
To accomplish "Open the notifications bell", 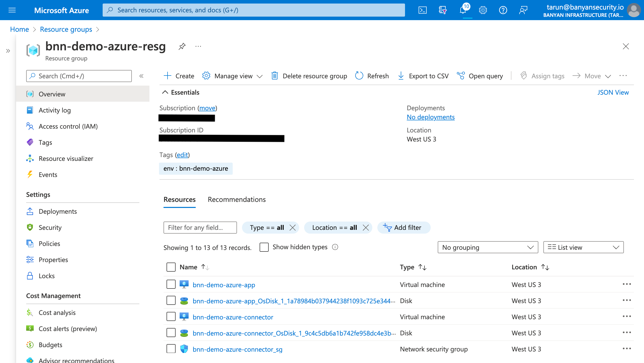I will pos(463,10).
